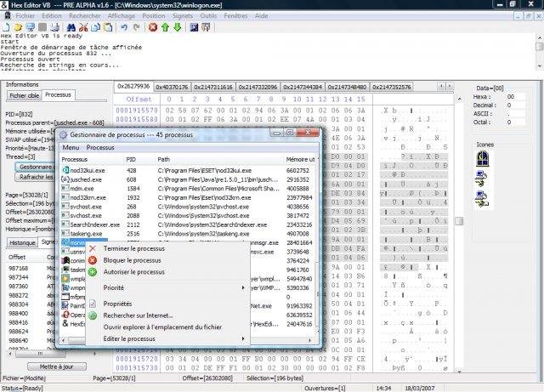Select the SearchIndexer.exe process row
The height and width of the screenshot is (392, 544).
187,224
